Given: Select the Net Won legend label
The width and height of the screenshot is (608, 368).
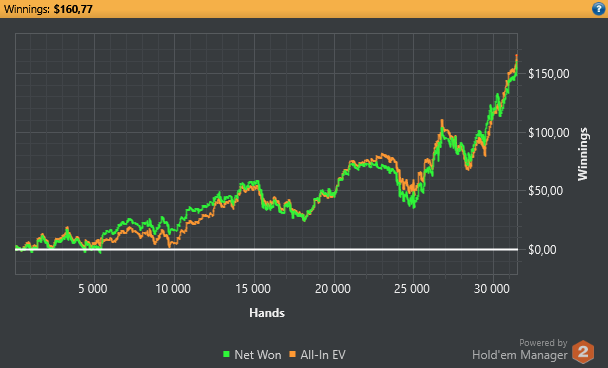Looking at the screenshot, I should coord(257,354).
